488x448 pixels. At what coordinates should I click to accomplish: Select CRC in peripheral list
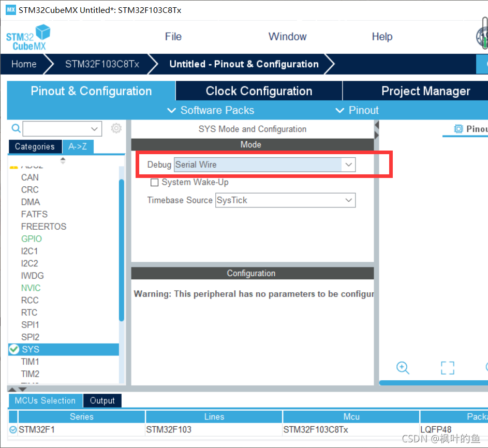pyautogui.click(x=30, y=190)
